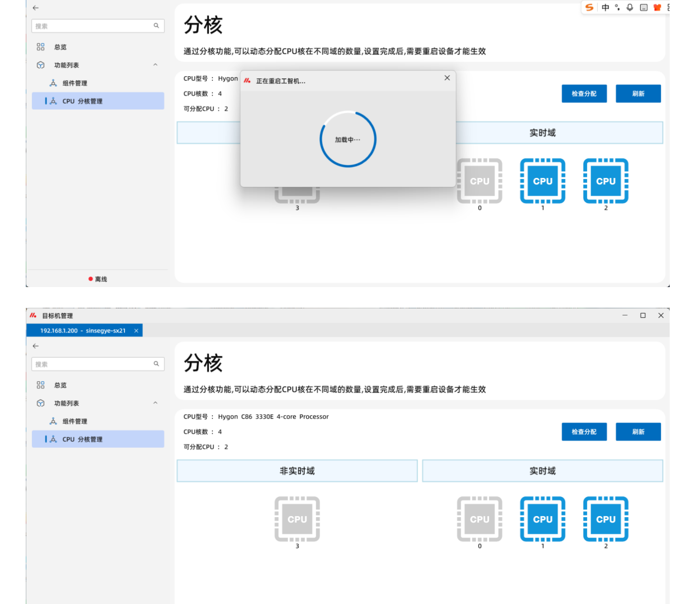Image resolution: width=700 pixels, height=604 pixels.
Task: Start Sogou voice input with the microphone icon
Action: coord(630,8)
